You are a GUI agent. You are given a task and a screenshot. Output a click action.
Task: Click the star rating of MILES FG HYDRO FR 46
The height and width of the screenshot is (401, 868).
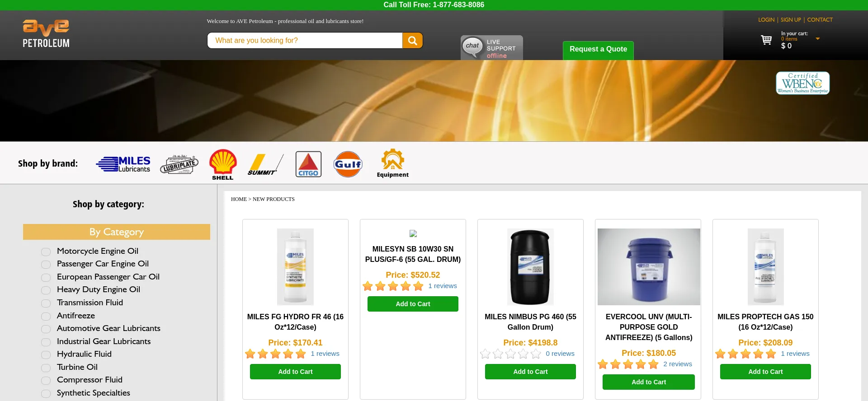point(275,354)
